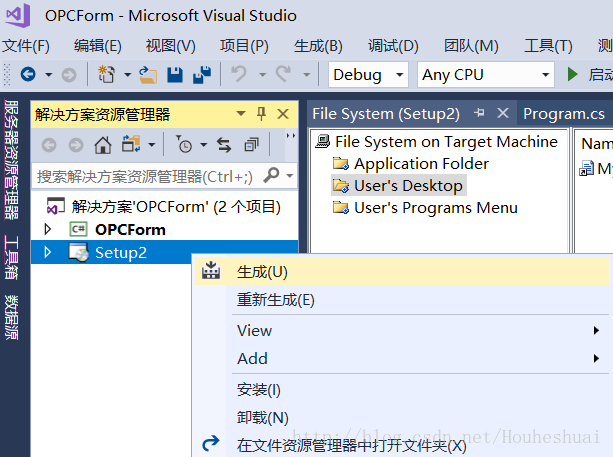The height and width of the screenshot is (457, 613).
Task: Click the Collapse All icon in Solution Explorer
Action: [251, 145]
